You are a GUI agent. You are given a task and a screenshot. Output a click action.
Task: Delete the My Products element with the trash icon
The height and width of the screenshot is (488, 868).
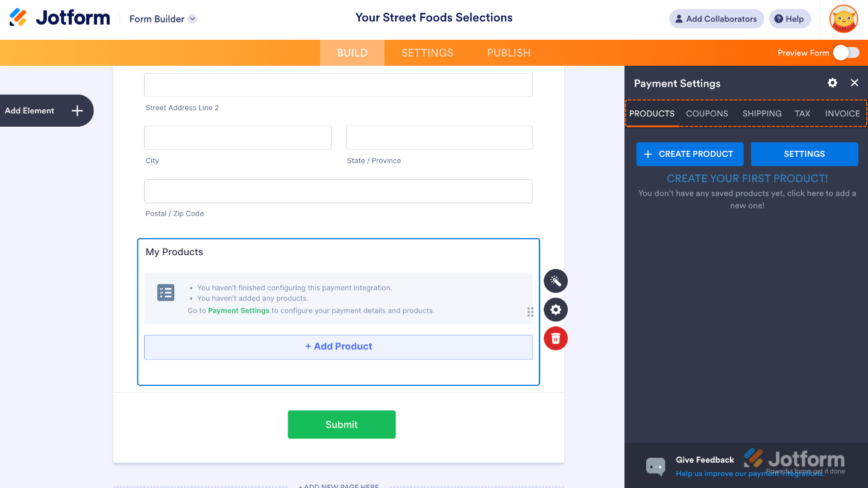[x=556, y=338]
